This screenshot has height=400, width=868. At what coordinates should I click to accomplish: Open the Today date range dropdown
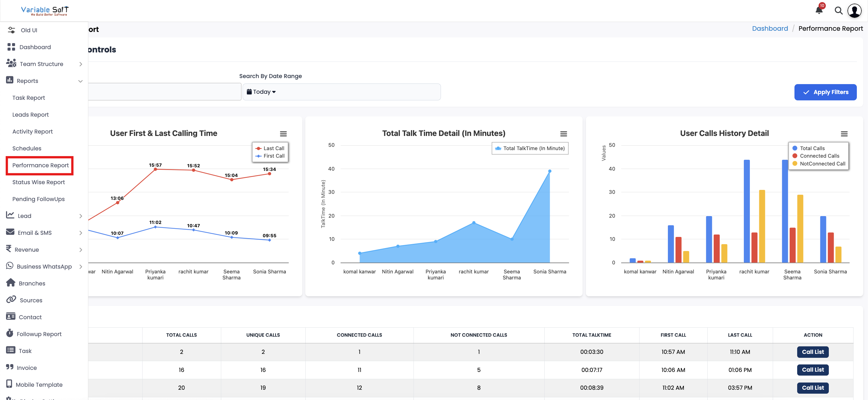pyautogui.click(x=262, y=92)
